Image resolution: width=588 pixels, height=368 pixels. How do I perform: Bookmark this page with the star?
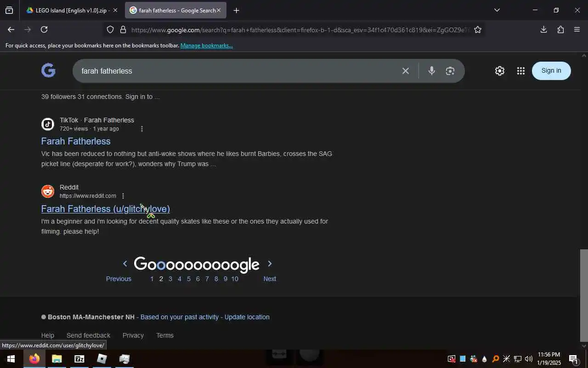pyautogui.click(x=478, y=30)
